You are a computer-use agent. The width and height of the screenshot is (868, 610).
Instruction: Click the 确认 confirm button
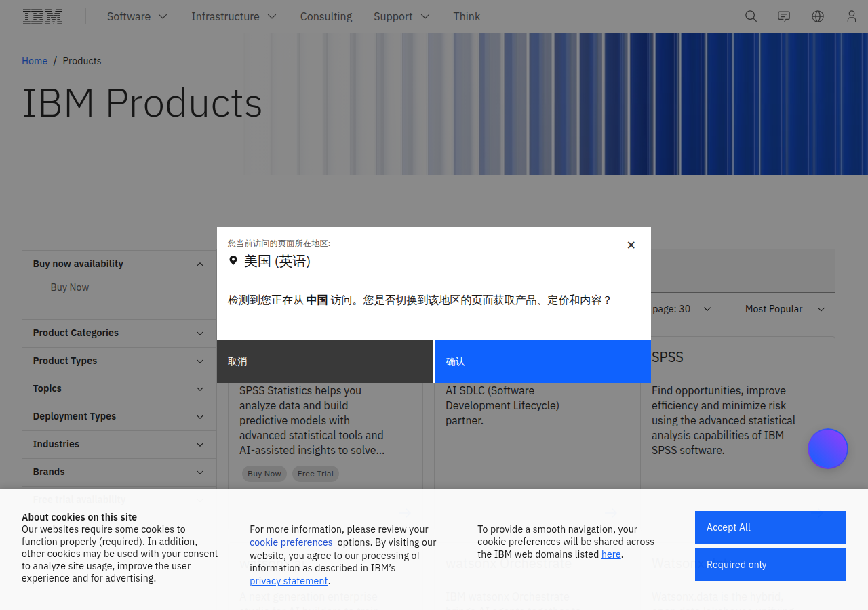tap(542, 361)
